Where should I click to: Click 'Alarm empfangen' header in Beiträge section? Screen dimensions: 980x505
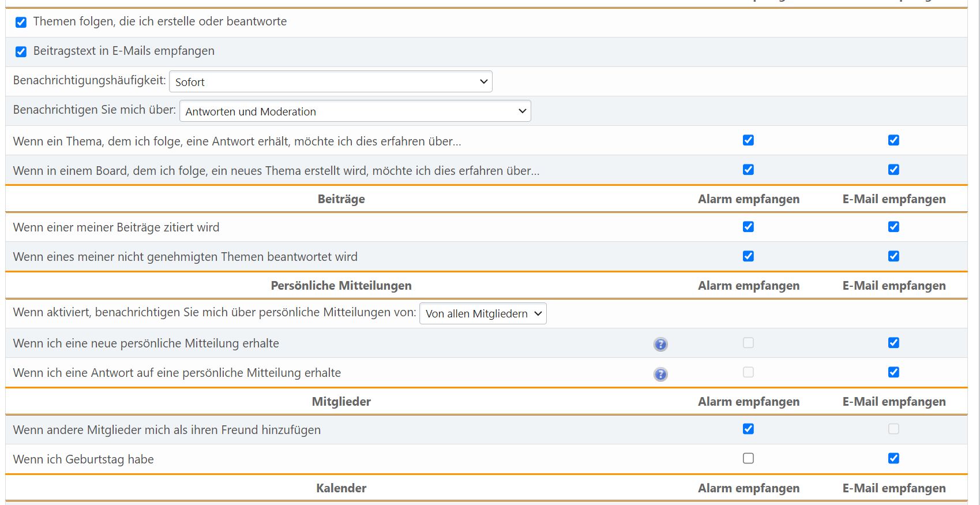point(749,199)
